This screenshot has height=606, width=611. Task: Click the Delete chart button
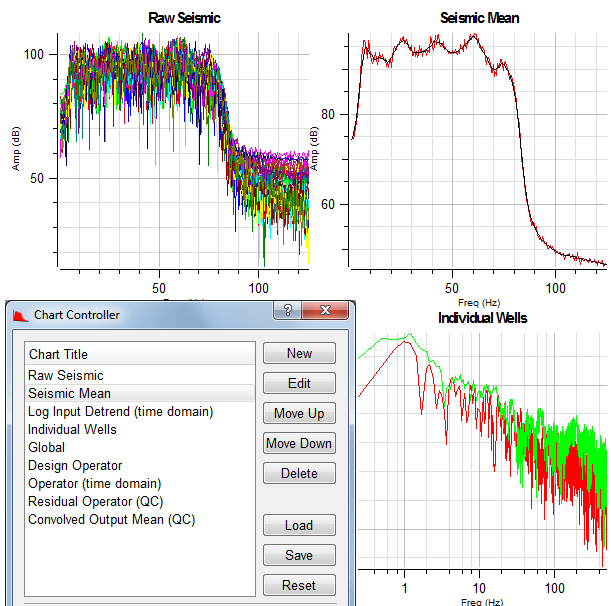(x=299, y=473)
